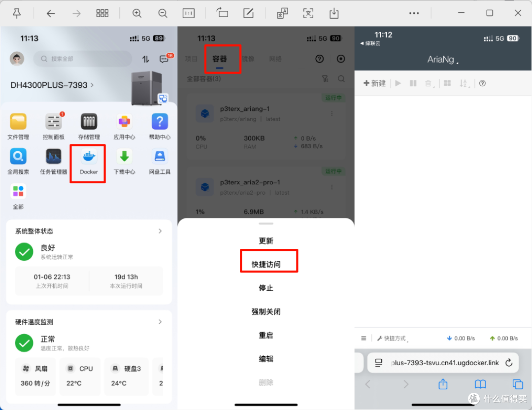Open AriaNg help icon

[x=482, y=83]
